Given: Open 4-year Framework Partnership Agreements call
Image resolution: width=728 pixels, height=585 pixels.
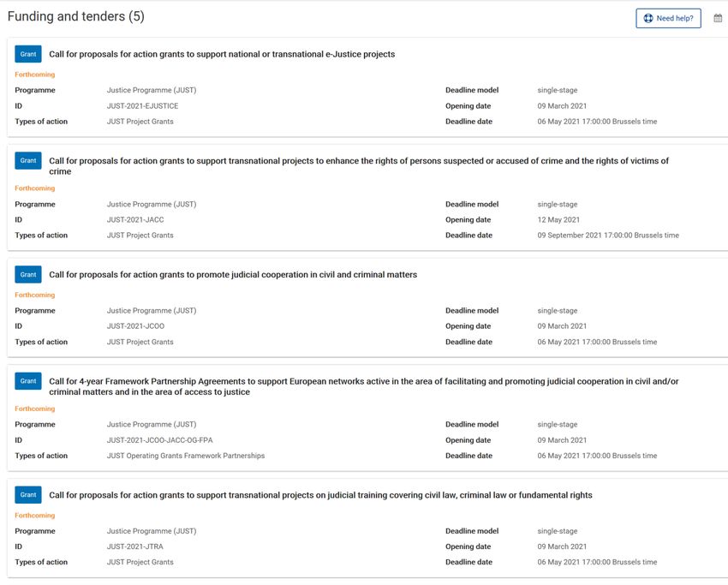Looking at the screenshot, I should click(364, 387).
